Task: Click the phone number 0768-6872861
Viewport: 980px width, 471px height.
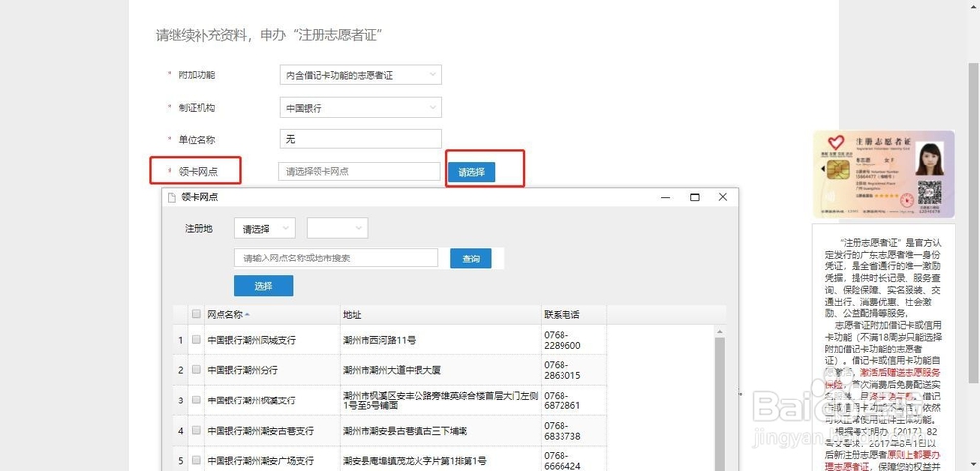Action: tap(563, 400)
